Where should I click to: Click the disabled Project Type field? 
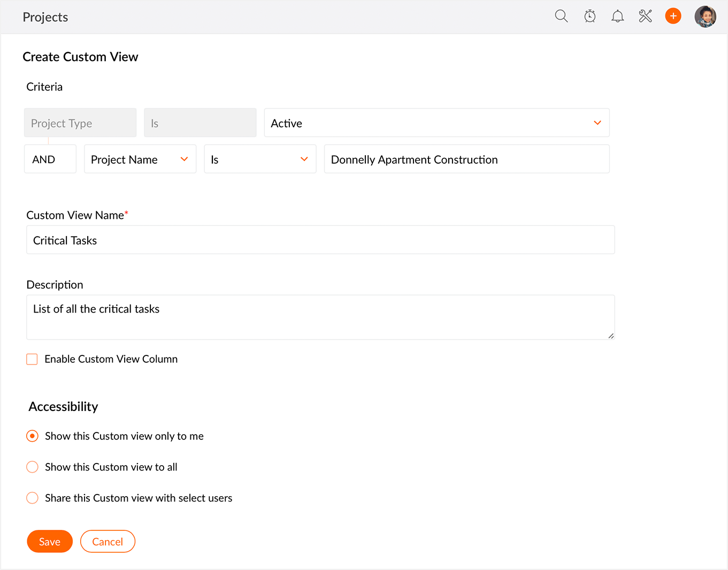point(80,123)
